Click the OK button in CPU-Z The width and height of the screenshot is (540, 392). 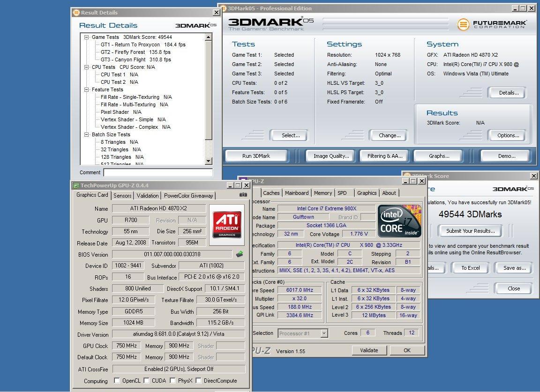[407, 350]
